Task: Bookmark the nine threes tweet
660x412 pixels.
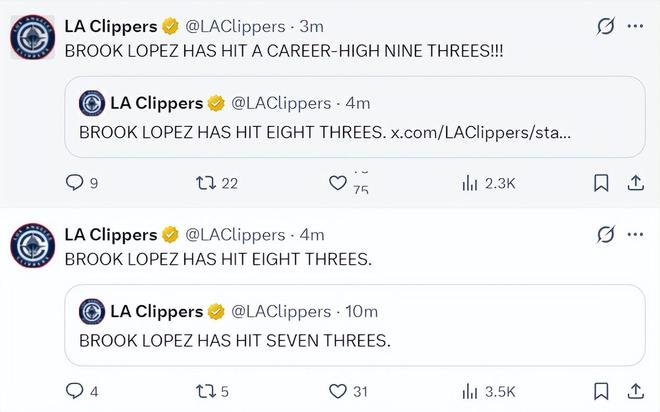Action: [x=601, y=183]
